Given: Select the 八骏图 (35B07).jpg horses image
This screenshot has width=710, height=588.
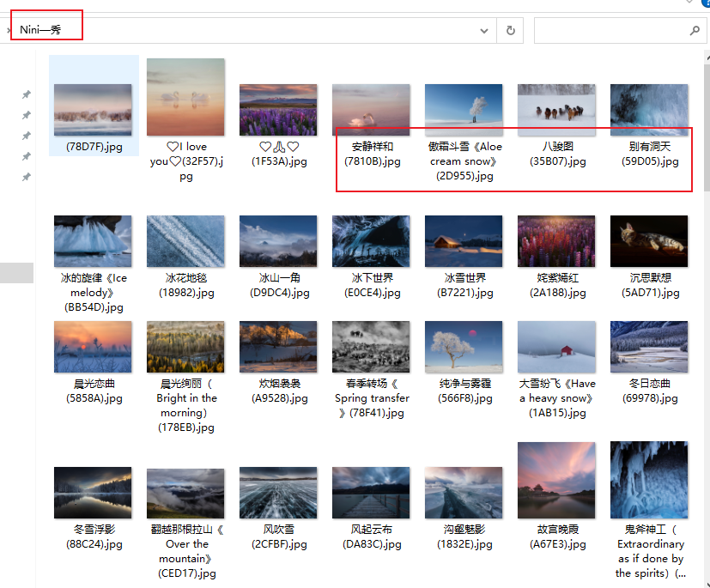Looking at the screenshot, I should point(556,110).
